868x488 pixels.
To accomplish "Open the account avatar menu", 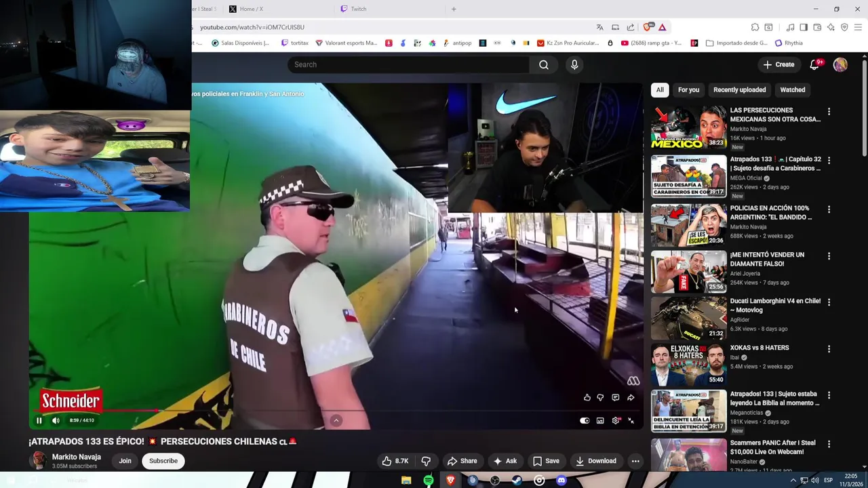I will tap(840, 64).
